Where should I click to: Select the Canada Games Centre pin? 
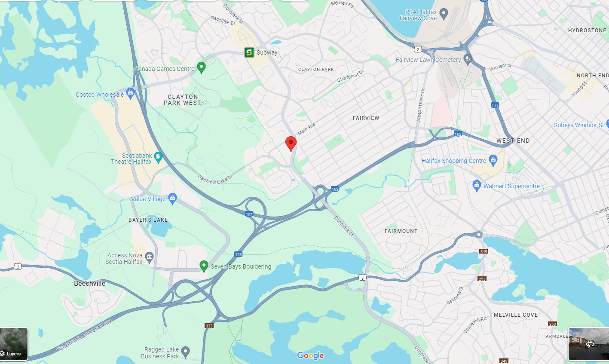click(201, 67)
